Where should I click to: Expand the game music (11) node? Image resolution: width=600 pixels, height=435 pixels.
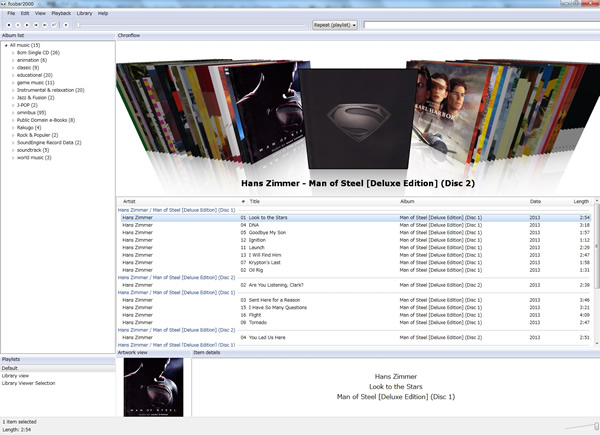(13, 83)
